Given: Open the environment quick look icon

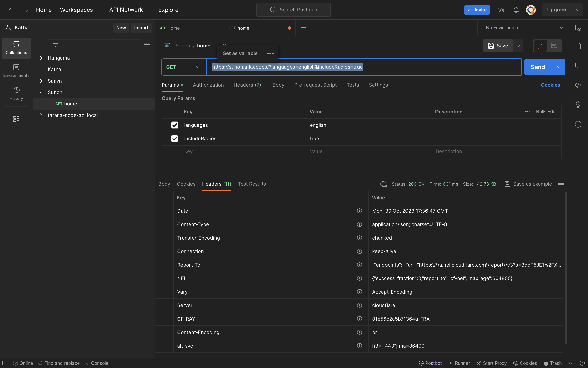Looking at the screenshot, I should click(x=578, y=28).
